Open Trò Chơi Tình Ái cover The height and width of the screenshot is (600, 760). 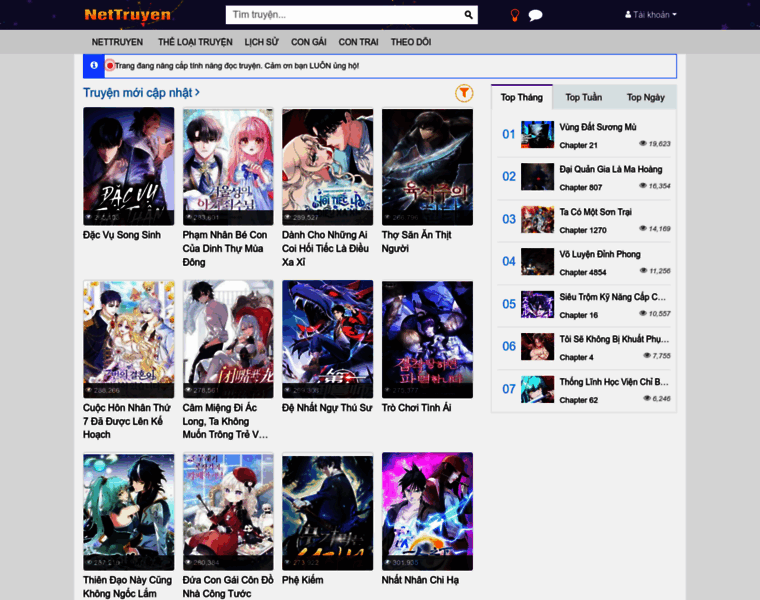tap(428, 339)
